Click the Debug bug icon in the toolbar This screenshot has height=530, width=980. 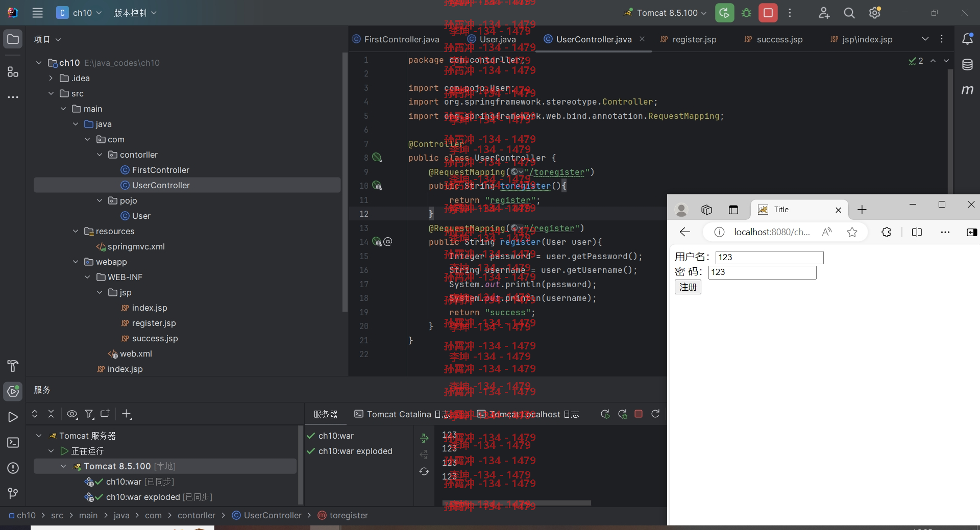[746, 13]
